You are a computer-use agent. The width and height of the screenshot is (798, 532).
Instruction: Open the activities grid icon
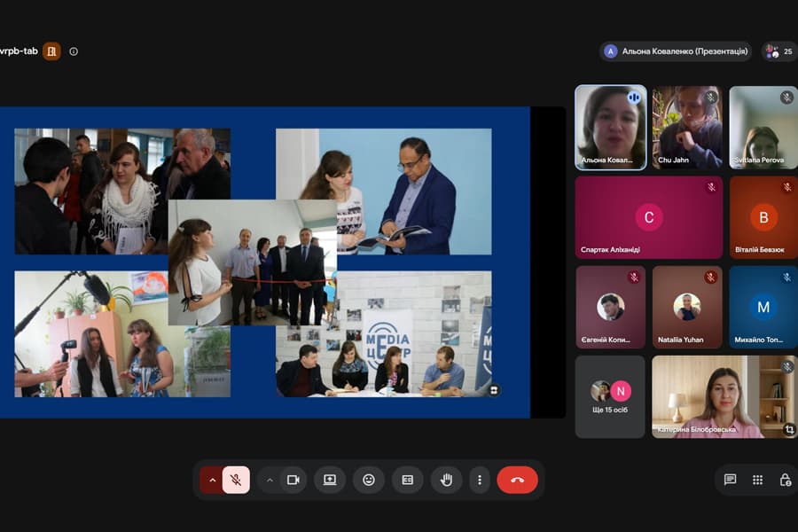[x=757, y=480]
